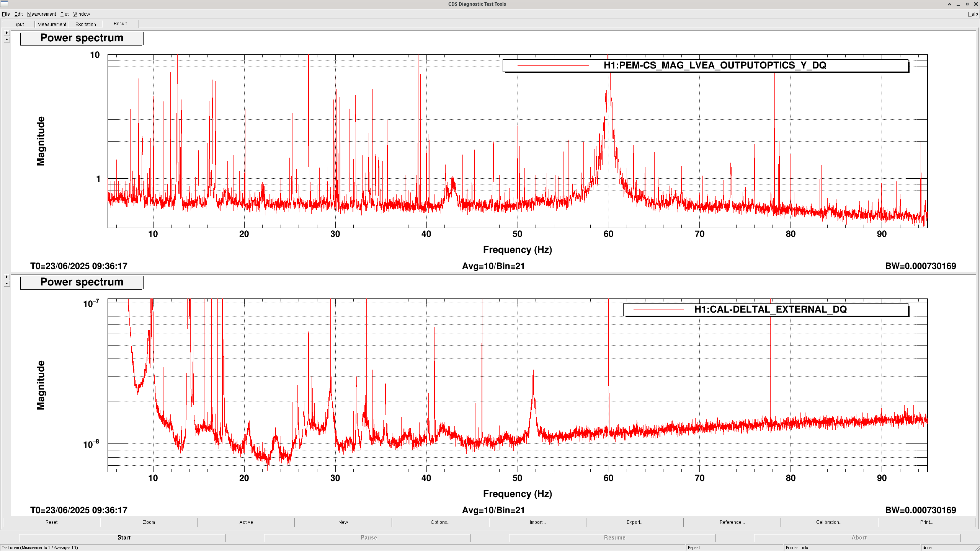Click the bottom plot's Magnitude axis label
The image size is (980, 551).
pos(41,385)
